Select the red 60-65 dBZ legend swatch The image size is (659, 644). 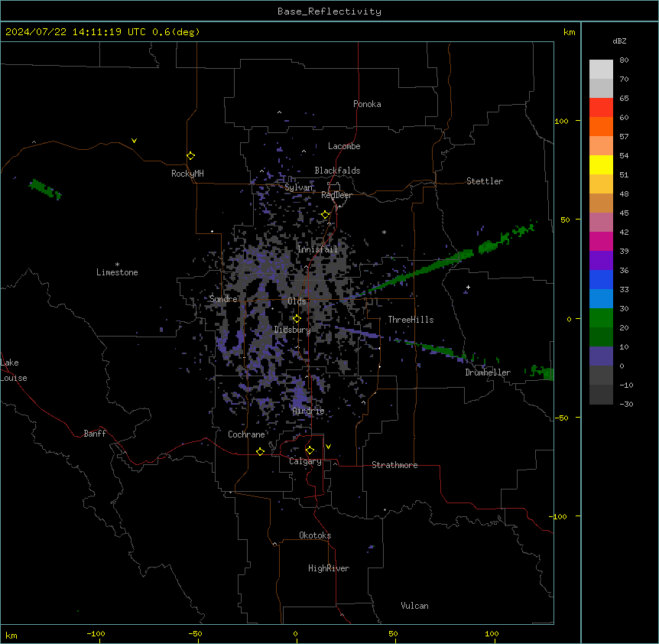(x=601, y=108)
